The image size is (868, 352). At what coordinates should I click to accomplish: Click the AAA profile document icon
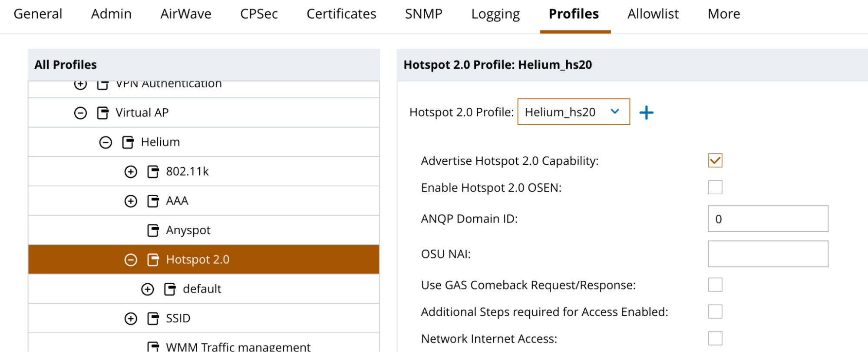[153, 201]
